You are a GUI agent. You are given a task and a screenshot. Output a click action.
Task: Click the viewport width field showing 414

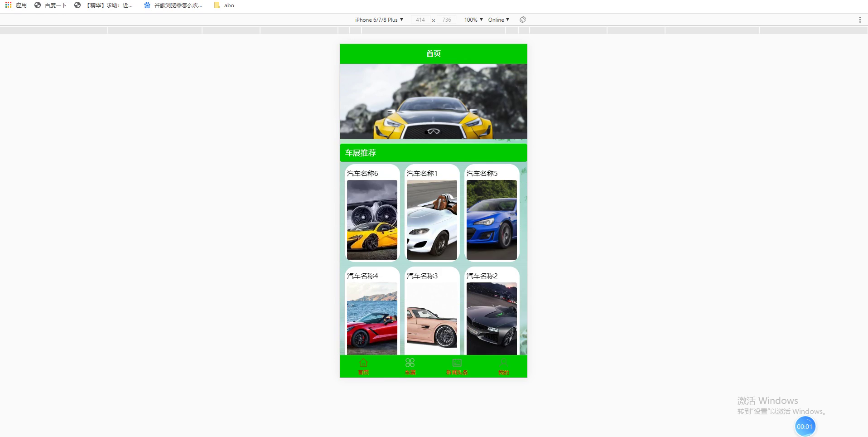[420, 19]
